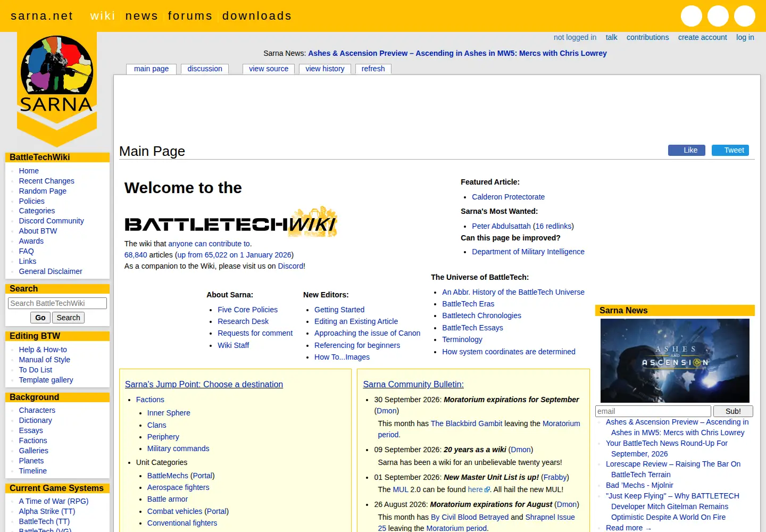The image size is (766, 532).
Task: Open the Getting Started link
Action: [x=339, y=310]
